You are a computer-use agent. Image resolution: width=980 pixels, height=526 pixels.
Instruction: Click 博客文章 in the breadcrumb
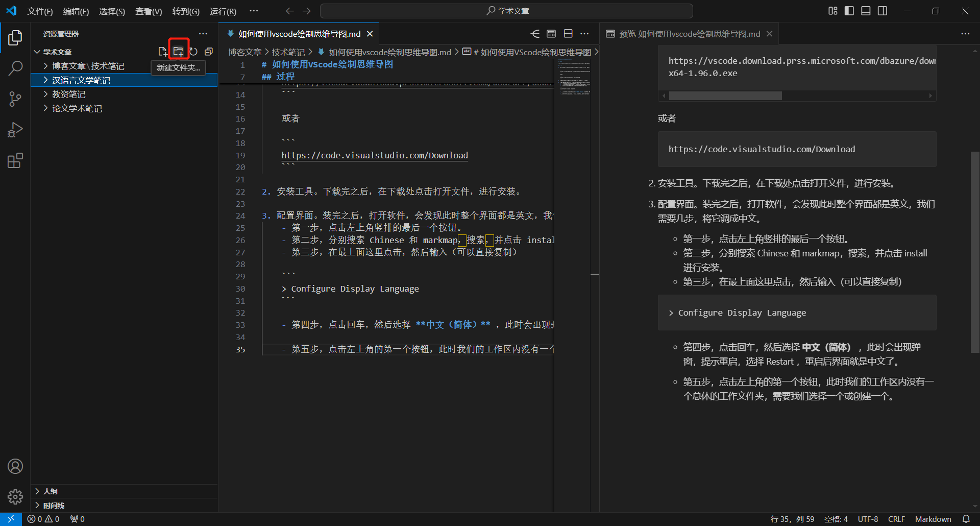pyautogui.click(x=245, y=52)
